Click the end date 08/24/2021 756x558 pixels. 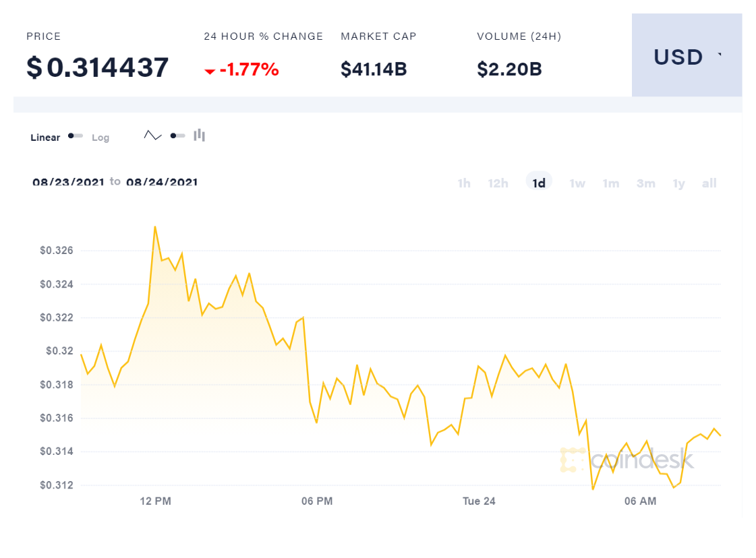point(162,182)
